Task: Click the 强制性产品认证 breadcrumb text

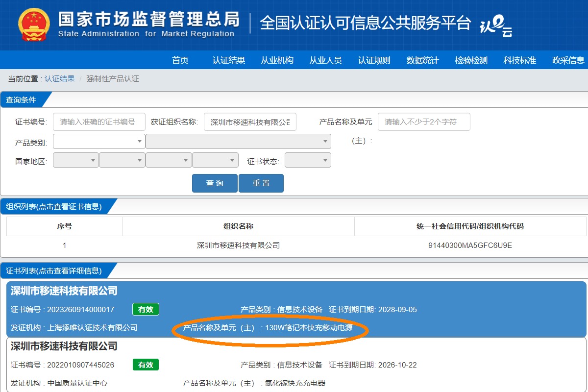Action: [113, 78]
